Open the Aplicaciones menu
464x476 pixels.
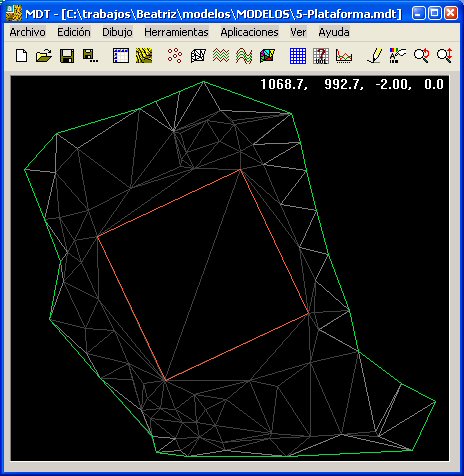[x=249, y=32]
